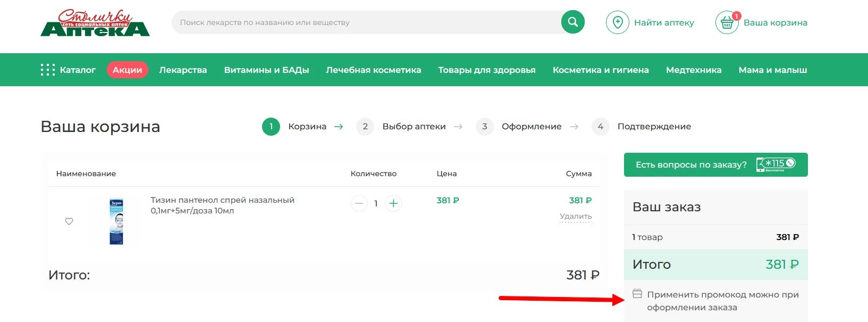Screen dimensions: 868x322
Task: Toggle the heart to favorite Тизин пантенол
Action: click(70, 222)
